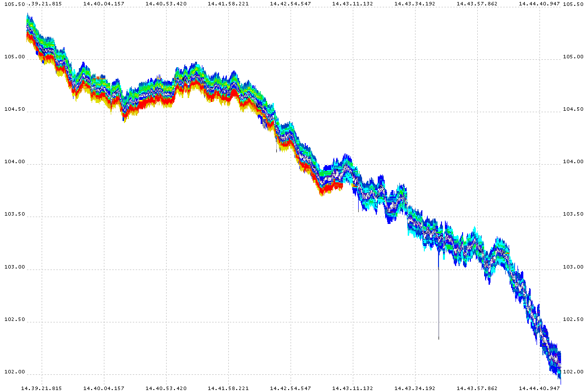Screen dimensions: 588x392
Task: Select the 14.41.58.221 timestamp on top axis
Action: [228, 3]
